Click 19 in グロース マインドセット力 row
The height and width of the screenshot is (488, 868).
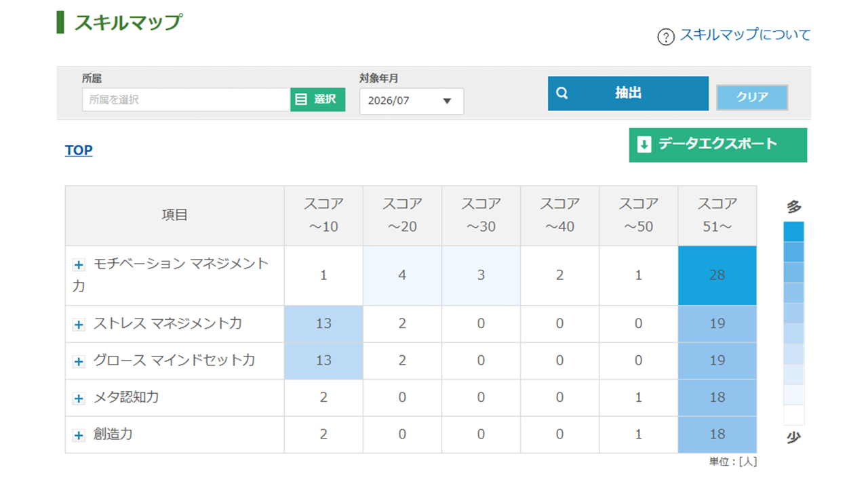coord(717,361)
